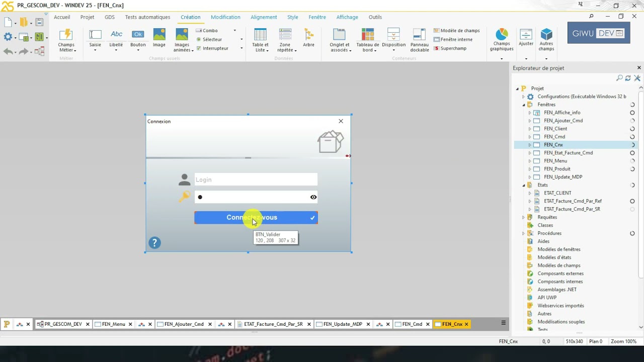Select FEN_Update_MDP tree item
The height and width of the screenshot is (362, 644).
563,177
